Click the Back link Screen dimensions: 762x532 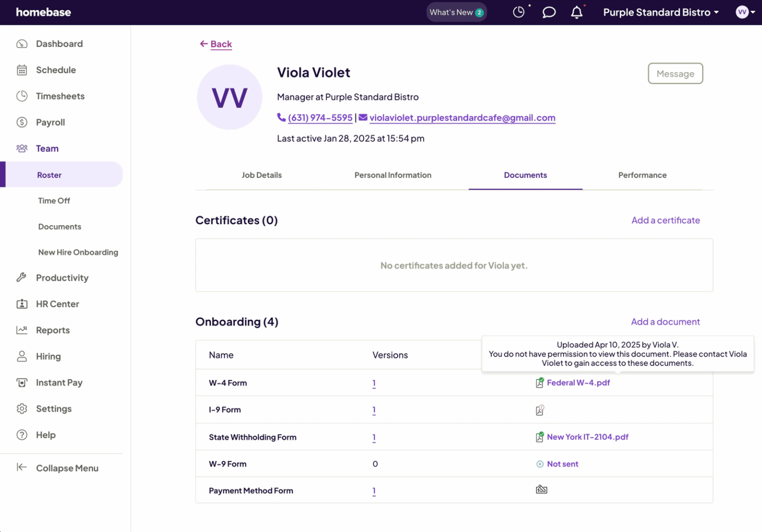[x=221, y=44]
